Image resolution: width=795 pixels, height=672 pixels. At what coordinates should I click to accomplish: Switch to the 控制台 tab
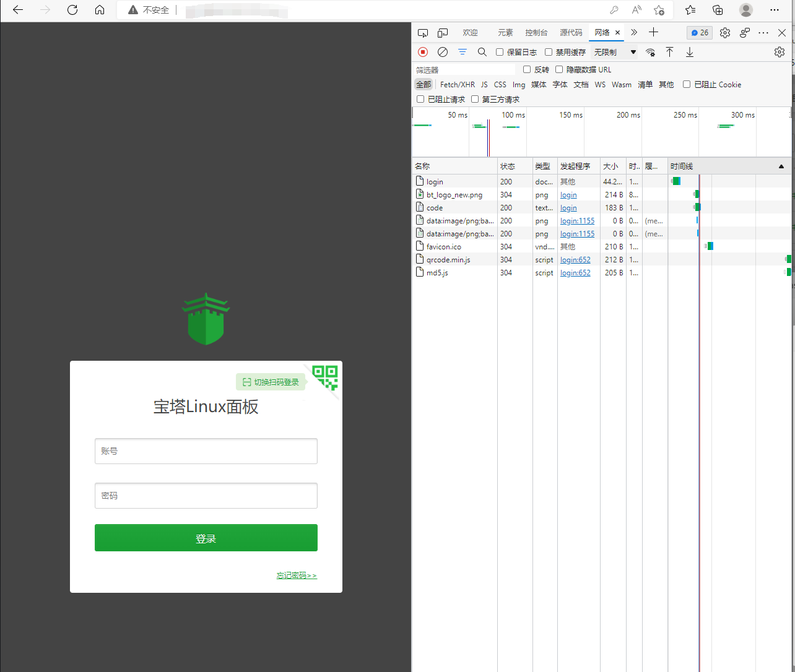tap(536, 33)
